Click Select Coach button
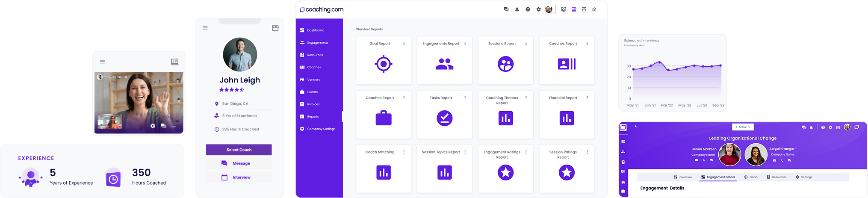Viewport: 868px width, 198px height. pyautogui.click(x=239, y=150)
